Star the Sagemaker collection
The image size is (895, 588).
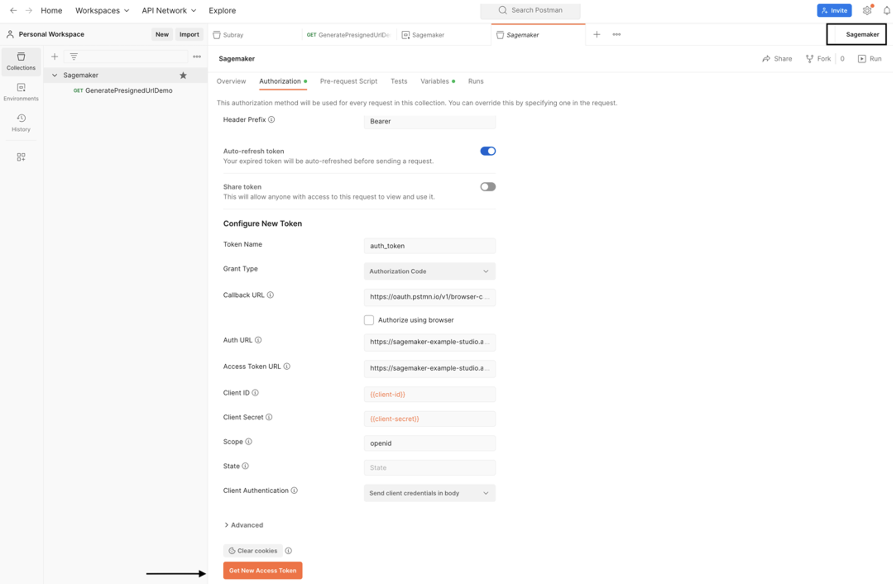[183, 75]
